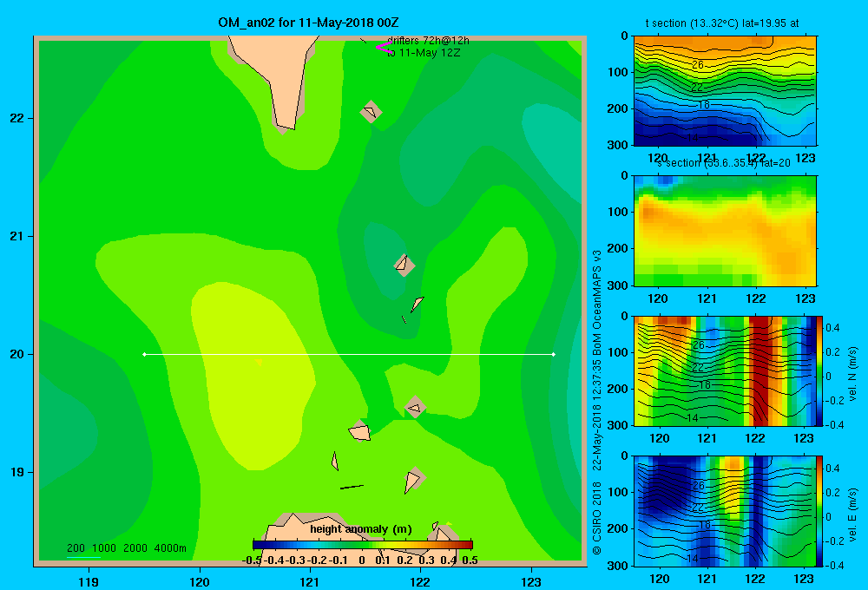Click the 'height anomaly (m)' colorbar label
The image size is (868, 590).
coord(361,529)
